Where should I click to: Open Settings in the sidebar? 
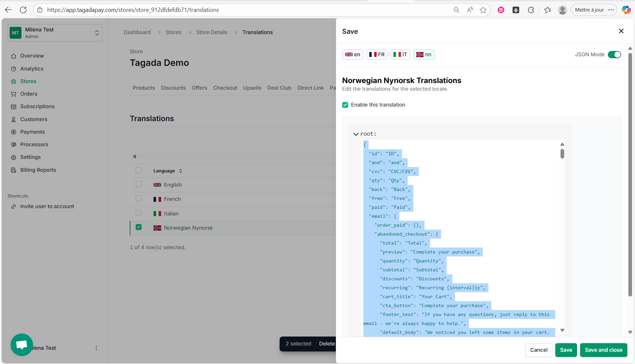click(30, 157)
